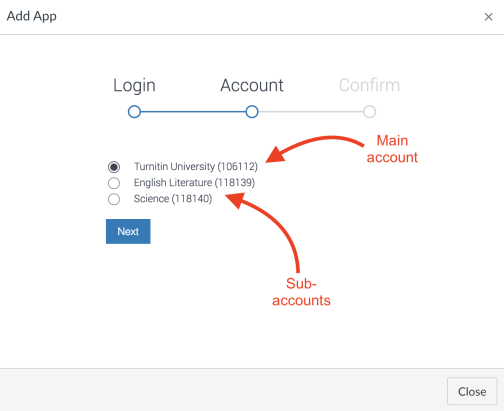
Task: Go to the Account step heading
Action: click(252, 85)
